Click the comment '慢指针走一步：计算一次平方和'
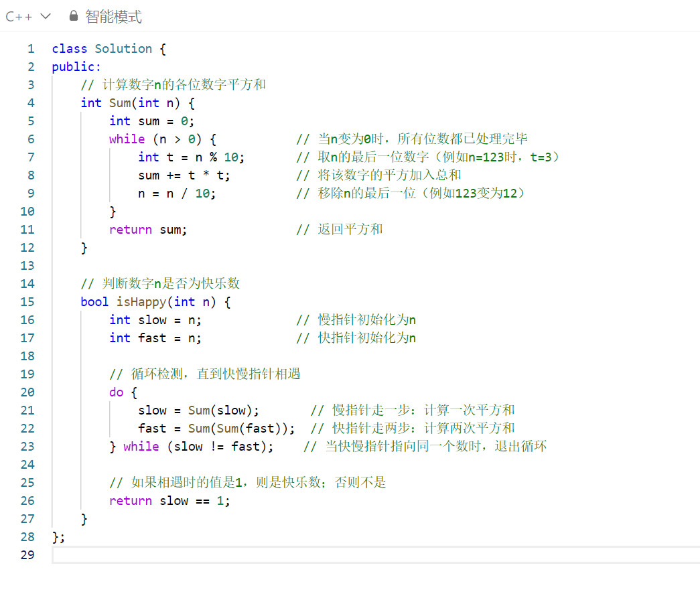The height and width of the screenshot is (598, 700). pos(423,410)
